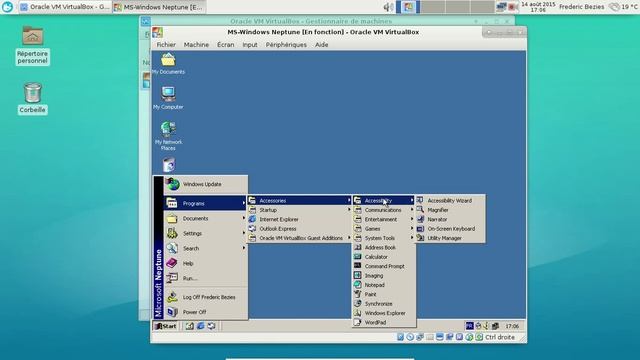Open the Settings submenu in Start menu
640x360 pixels.
206,233
